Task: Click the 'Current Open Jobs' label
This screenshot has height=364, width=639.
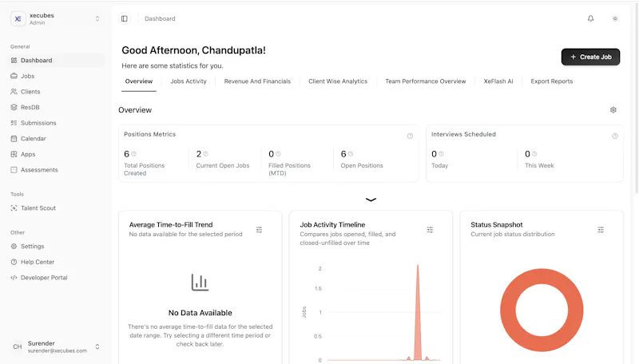Action: pos(223,166)
